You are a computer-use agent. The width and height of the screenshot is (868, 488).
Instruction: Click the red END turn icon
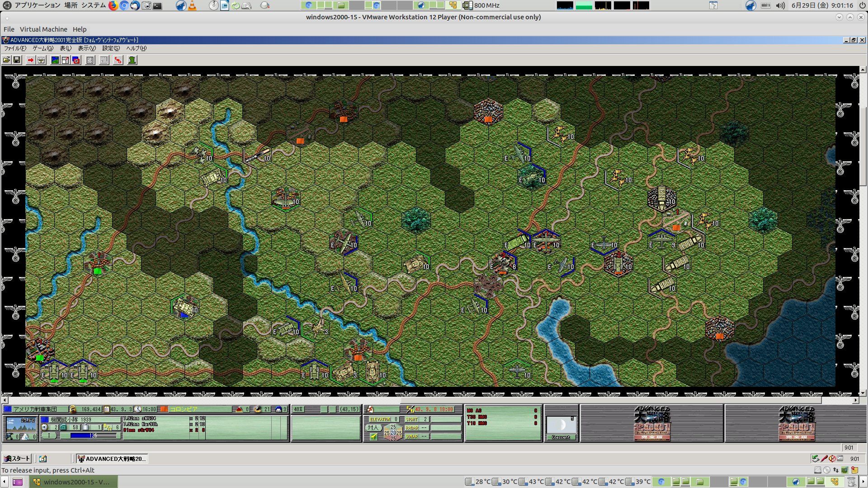(118, 60)
